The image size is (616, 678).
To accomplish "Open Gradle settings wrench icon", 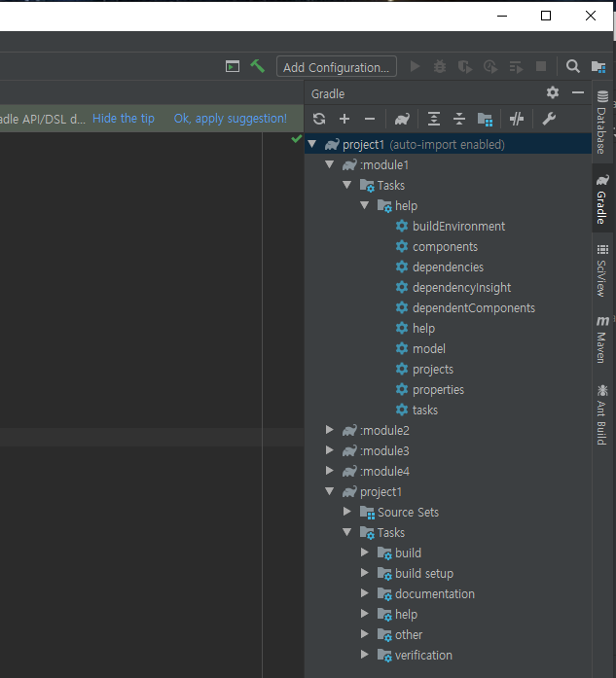I will pos(549,119).
